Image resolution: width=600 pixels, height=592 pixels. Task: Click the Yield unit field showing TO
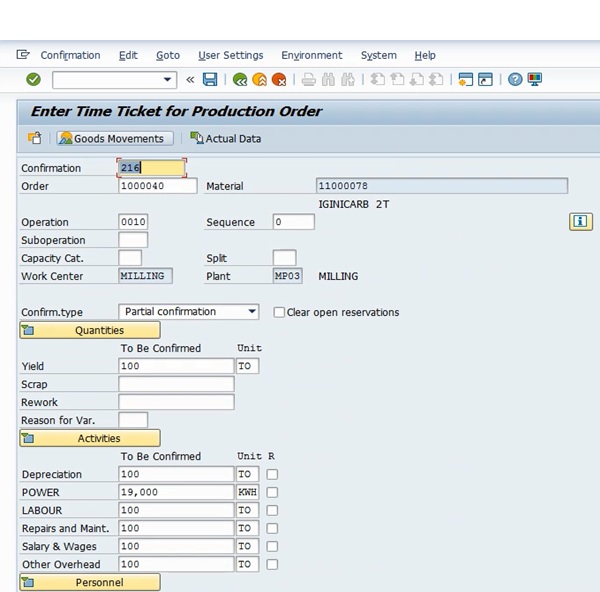[x=248, y=366]
